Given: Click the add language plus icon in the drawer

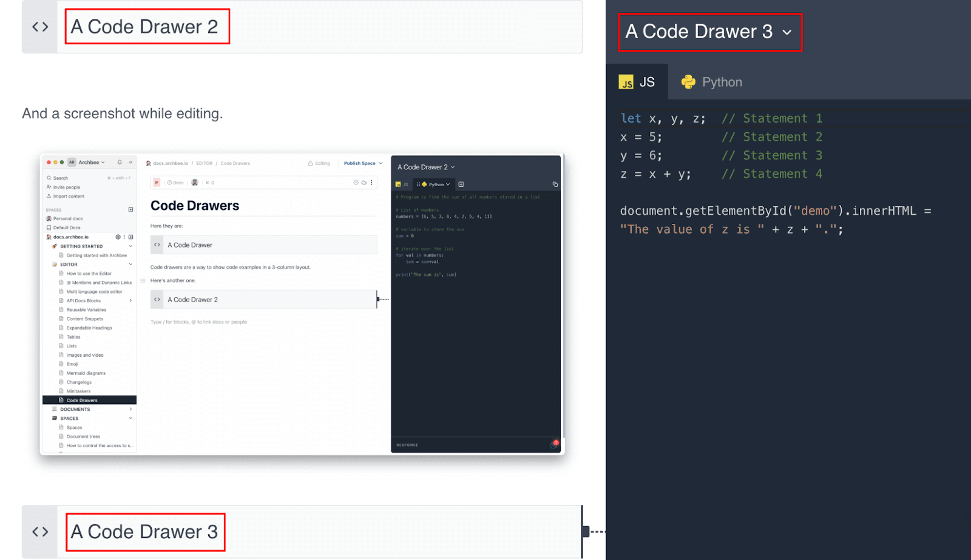Looking at the screenshot, I should 461,184.
